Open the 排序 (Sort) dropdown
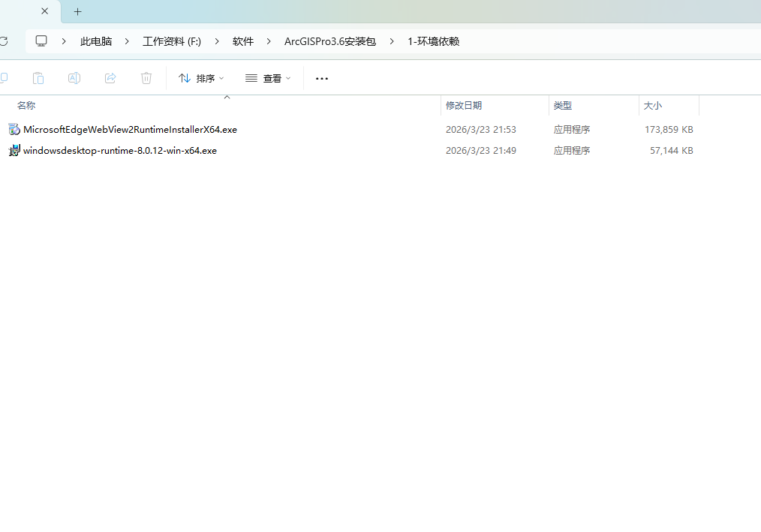The height and width of the screenshot is (532, 761). click(201, 78)
